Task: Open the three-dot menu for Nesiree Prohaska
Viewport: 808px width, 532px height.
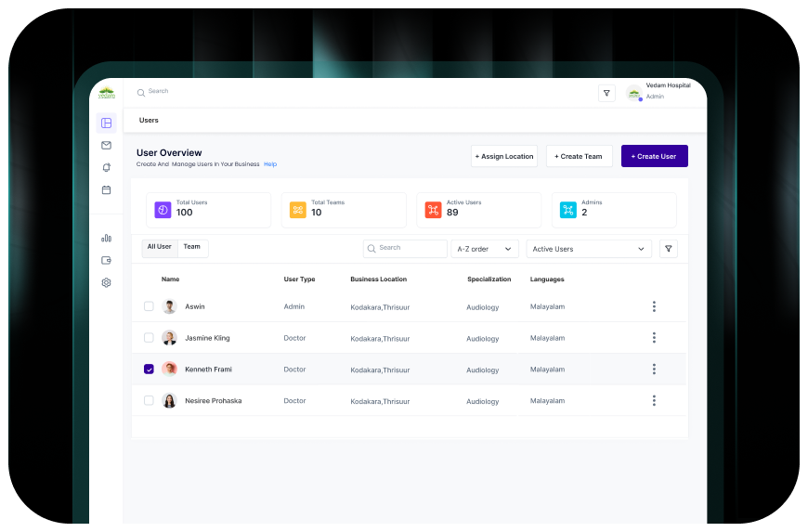Action: 654,400
